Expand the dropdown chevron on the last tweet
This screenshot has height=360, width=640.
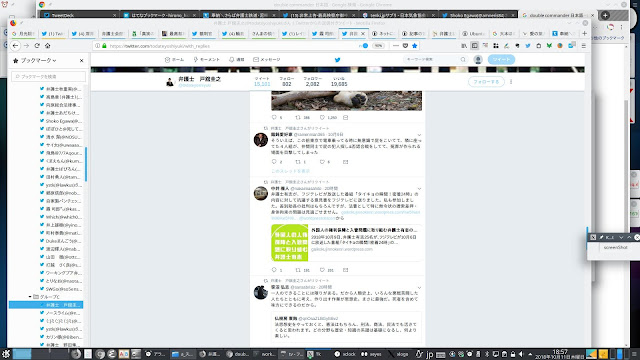click(419, 288)
